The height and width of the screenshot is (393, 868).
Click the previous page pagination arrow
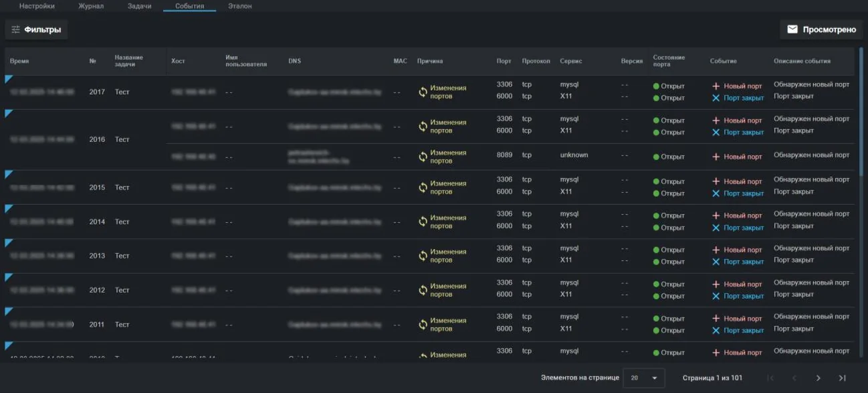794,378
